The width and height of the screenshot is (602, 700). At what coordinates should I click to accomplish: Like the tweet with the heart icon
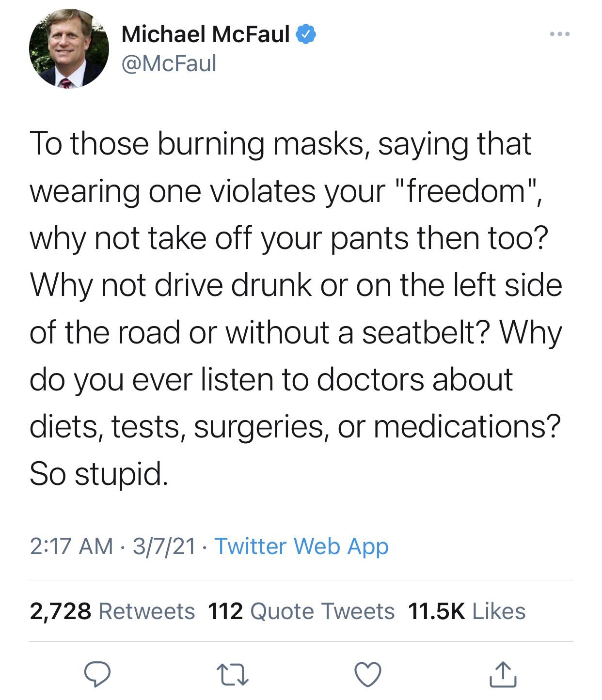(x=368, y=674)
